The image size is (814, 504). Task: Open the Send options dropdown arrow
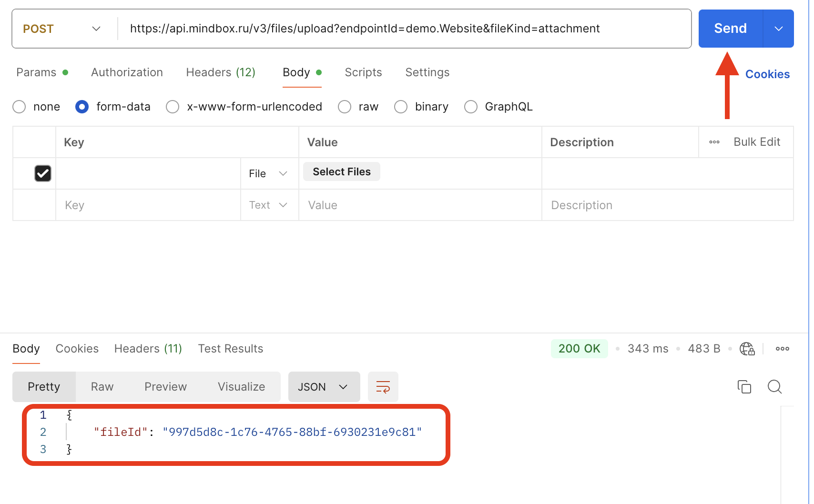click(779, 29)
